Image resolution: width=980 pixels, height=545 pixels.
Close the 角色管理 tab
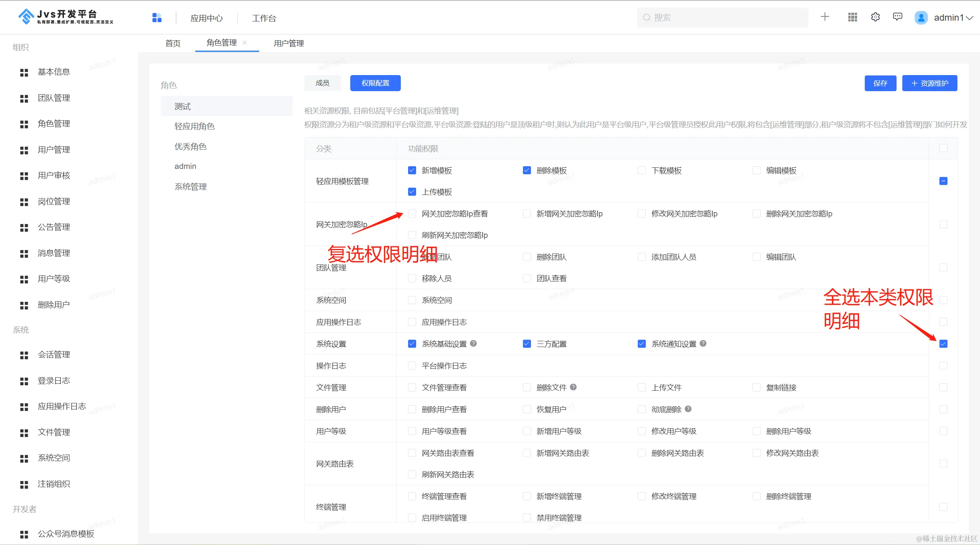click(x=245, y=43)
